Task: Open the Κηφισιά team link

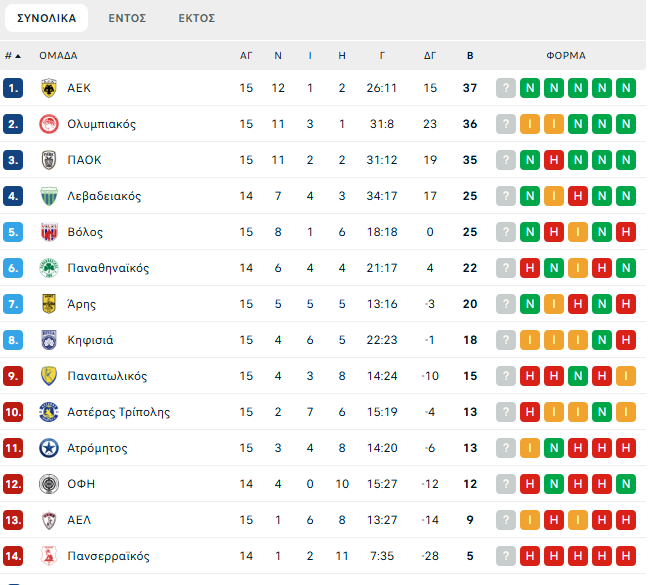Action: click(90, 340)
